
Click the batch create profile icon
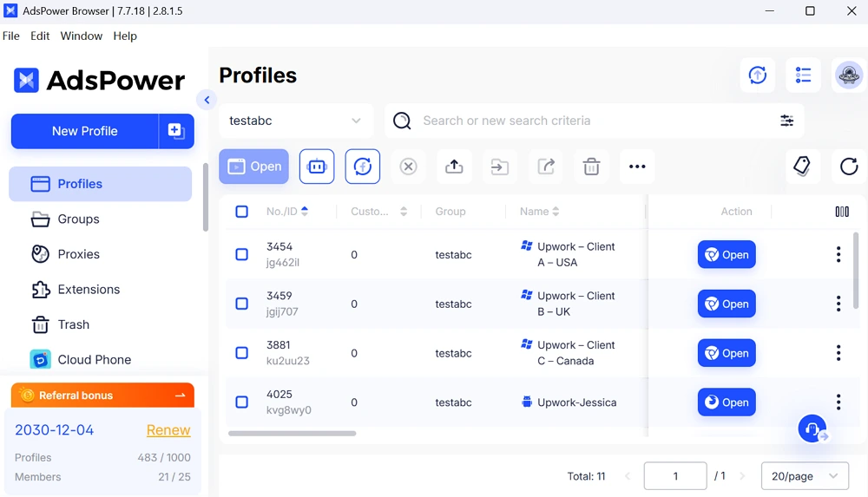176,131
